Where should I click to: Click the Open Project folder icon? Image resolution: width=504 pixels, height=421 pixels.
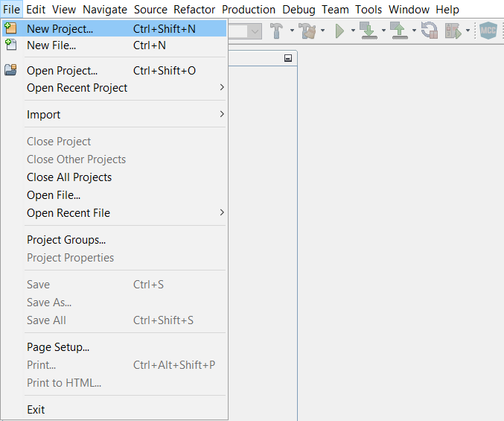point(10,70)
